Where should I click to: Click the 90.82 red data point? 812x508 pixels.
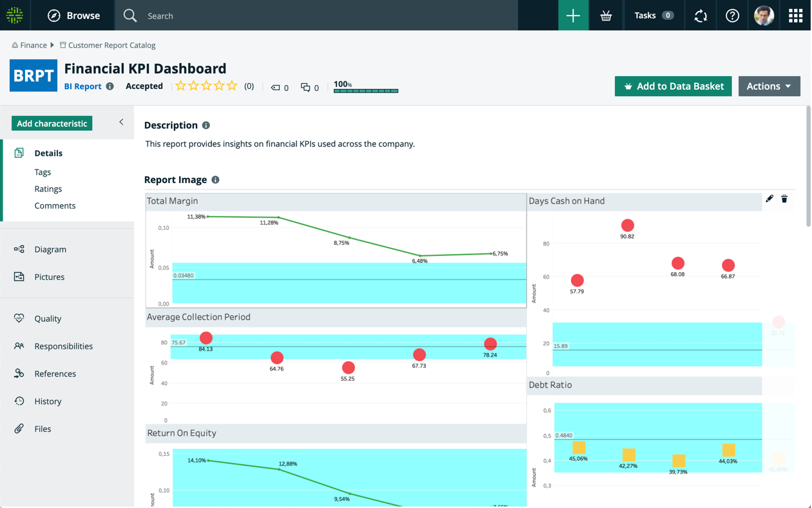(x=628, y=226)
